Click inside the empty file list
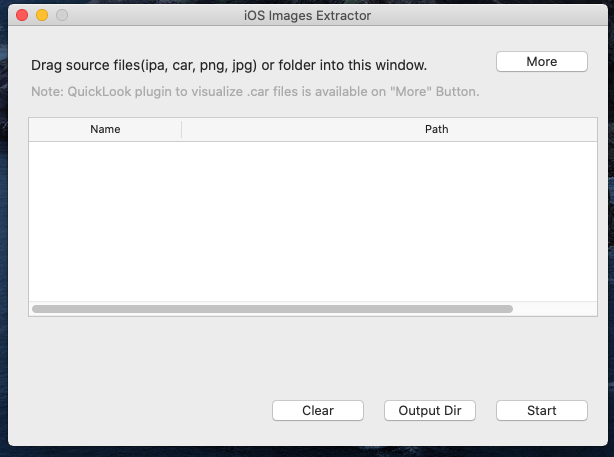Viewport: 614px width, 457px height. 300,220
